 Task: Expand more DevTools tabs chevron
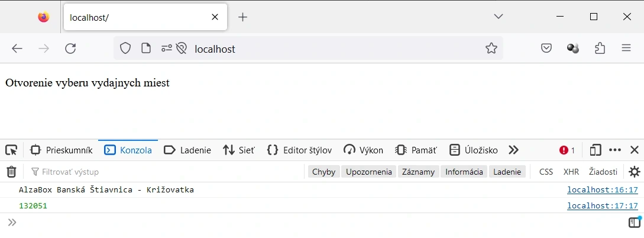[513, 150]
